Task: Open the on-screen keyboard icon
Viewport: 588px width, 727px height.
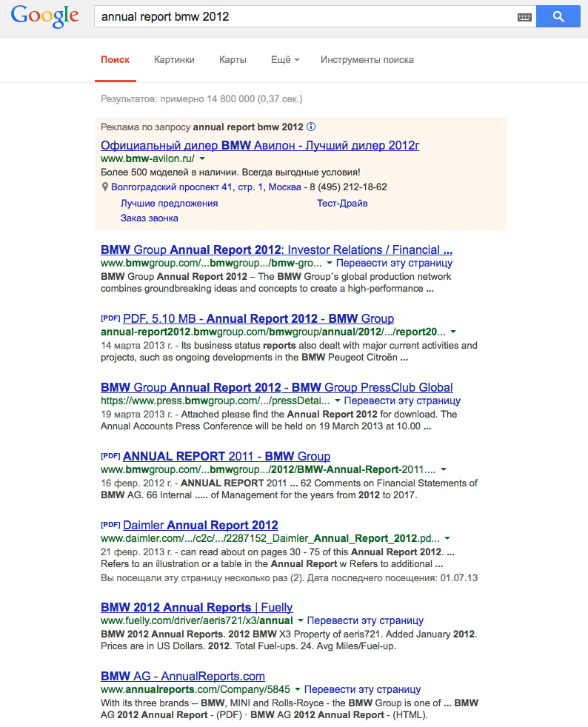Action: (x=524, y=17)
